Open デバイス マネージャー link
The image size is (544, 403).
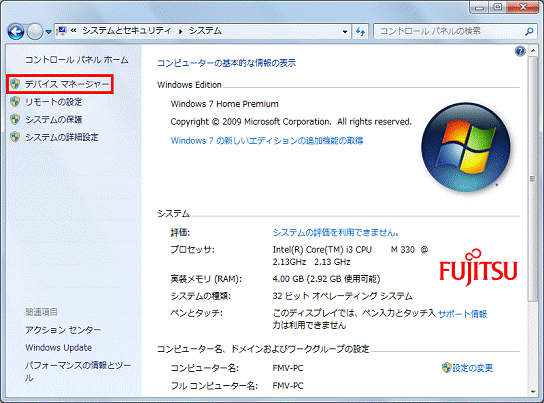67,84
